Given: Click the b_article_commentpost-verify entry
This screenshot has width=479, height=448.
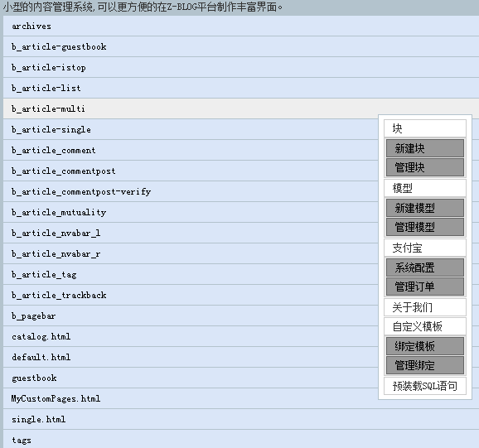Looking at the screenshot, I should tap(191, 191).
